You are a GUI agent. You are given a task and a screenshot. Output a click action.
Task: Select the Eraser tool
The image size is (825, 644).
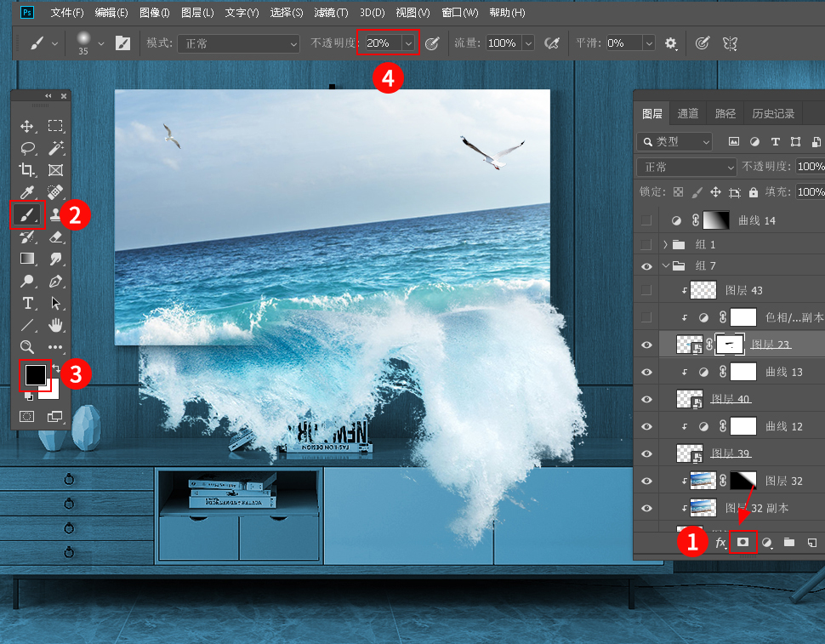click(56, 237)
